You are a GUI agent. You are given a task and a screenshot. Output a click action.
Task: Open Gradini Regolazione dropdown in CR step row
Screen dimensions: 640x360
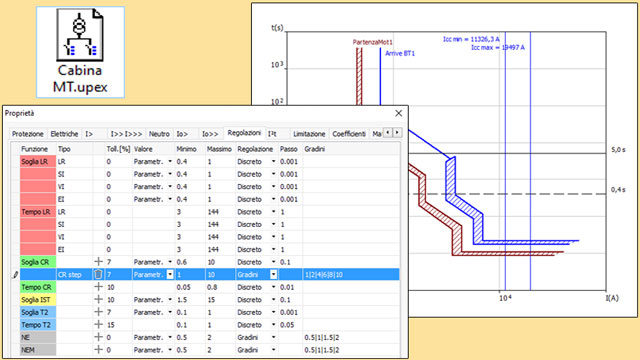pos(273,275)
